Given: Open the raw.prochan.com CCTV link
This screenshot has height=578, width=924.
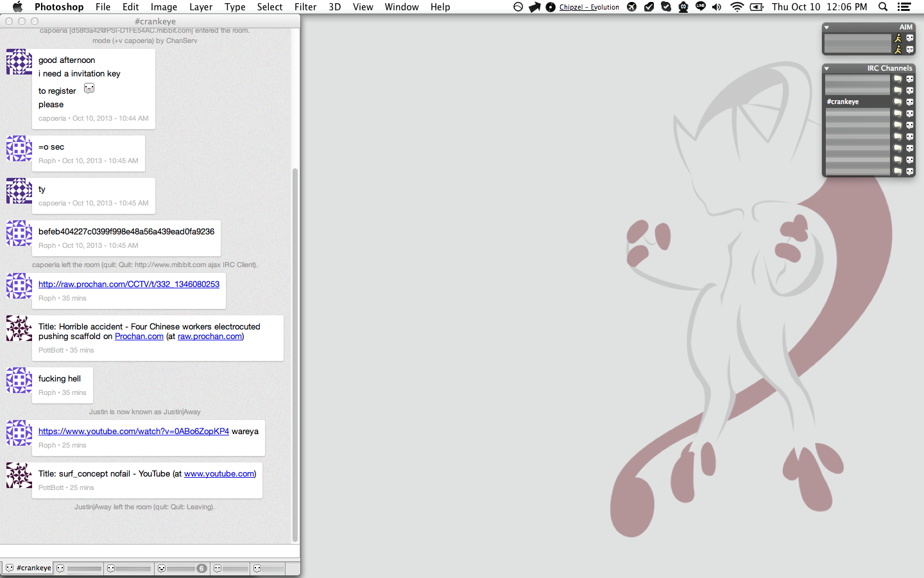Looking at the screenshot, I should pos(129,285).
